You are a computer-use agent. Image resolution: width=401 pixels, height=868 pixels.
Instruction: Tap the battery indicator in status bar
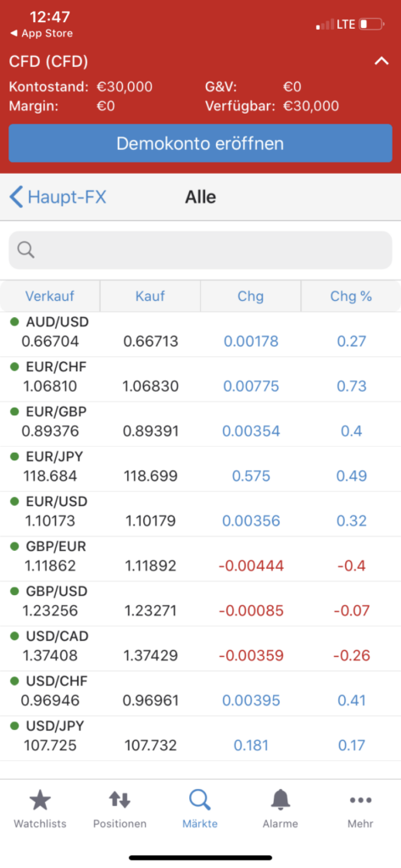(x=371, y=25)
